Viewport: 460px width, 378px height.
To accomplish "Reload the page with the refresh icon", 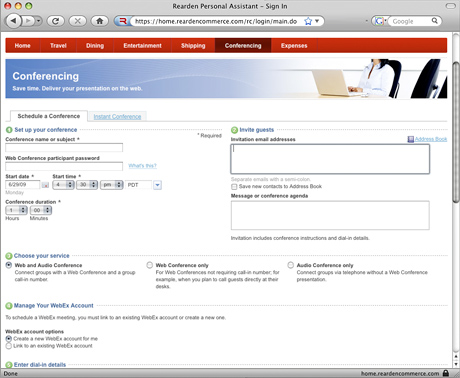I will (56, 21).
